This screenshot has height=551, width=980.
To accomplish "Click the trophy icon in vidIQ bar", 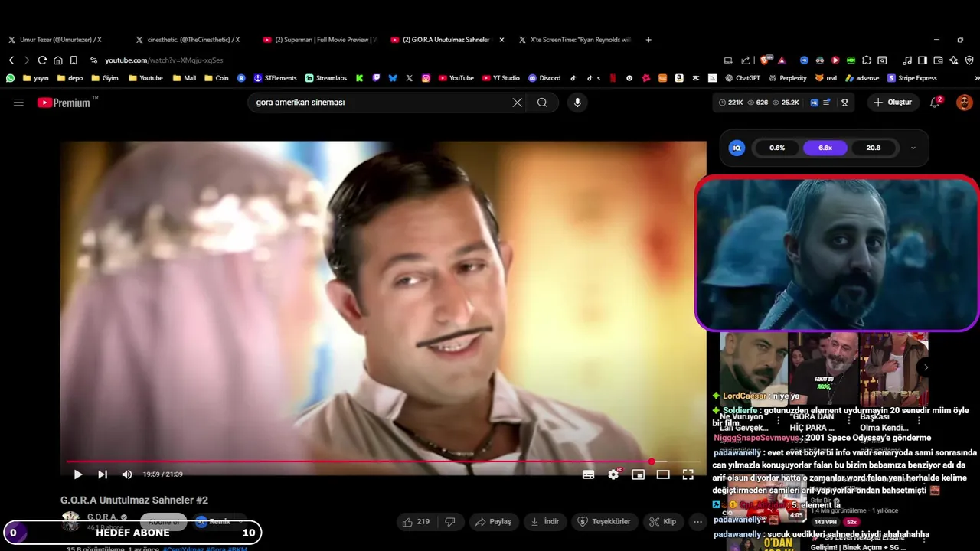I will (844, 103).
